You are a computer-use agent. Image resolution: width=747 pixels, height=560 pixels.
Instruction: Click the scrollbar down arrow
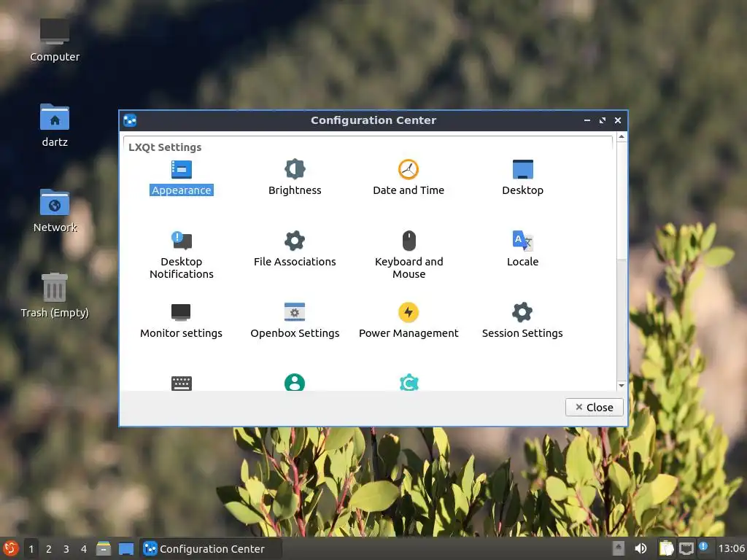tap(622, 385)
